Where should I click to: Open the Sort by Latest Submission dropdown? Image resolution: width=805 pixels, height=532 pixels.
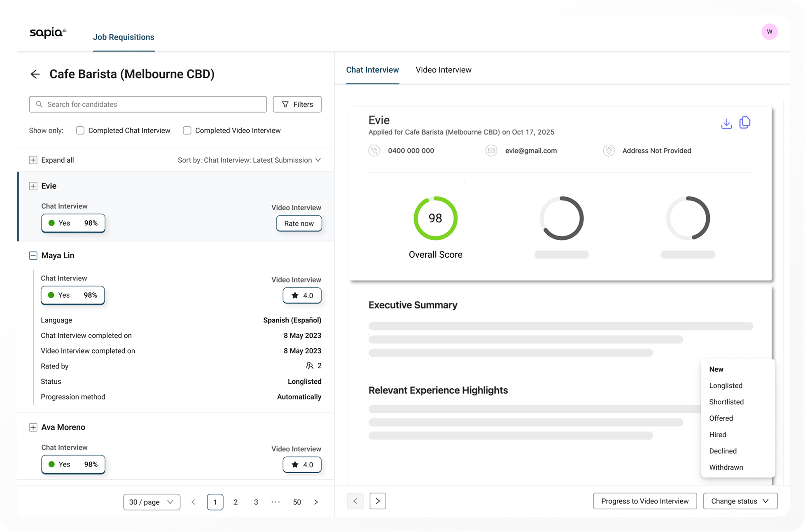[249, 160]
